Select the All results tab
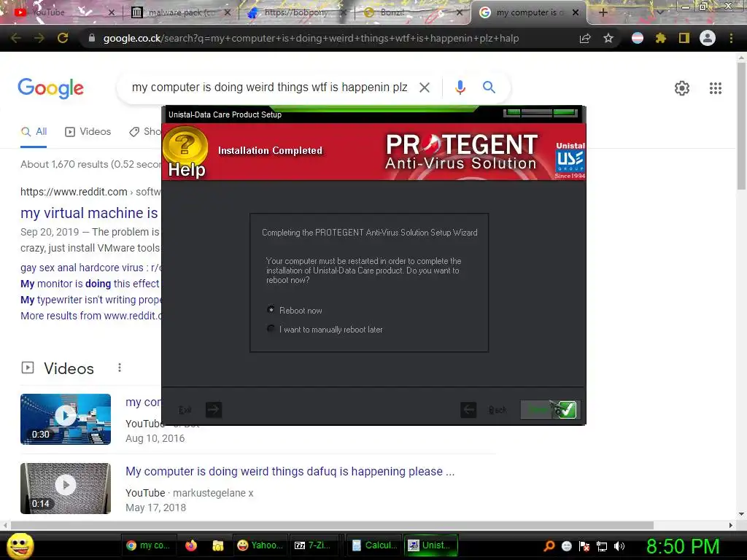This screenshot has height=560, width=747. tap(34, 131)
